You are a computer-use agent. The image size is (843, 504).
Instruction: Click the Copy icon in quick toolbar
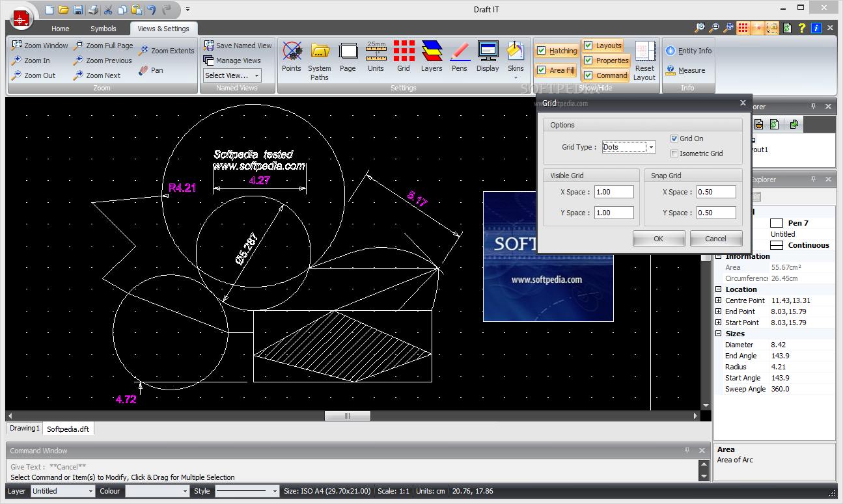[122, 10]
